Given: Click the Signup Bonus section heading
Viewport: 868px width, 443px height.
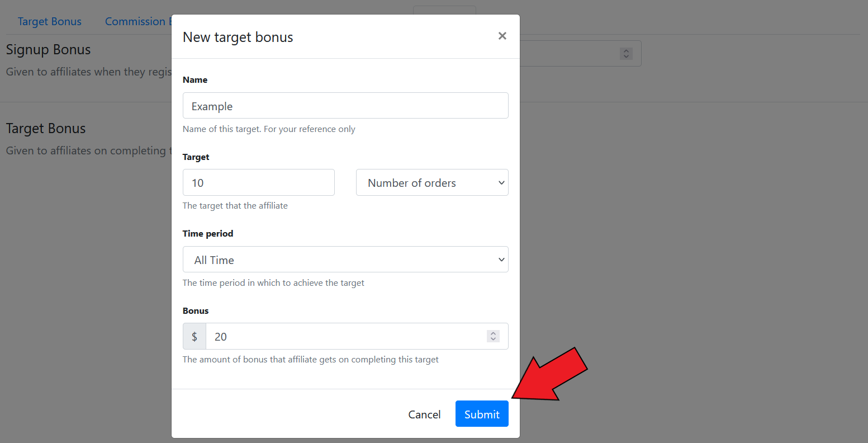Looking at the screenshot, I should [48, 49].
